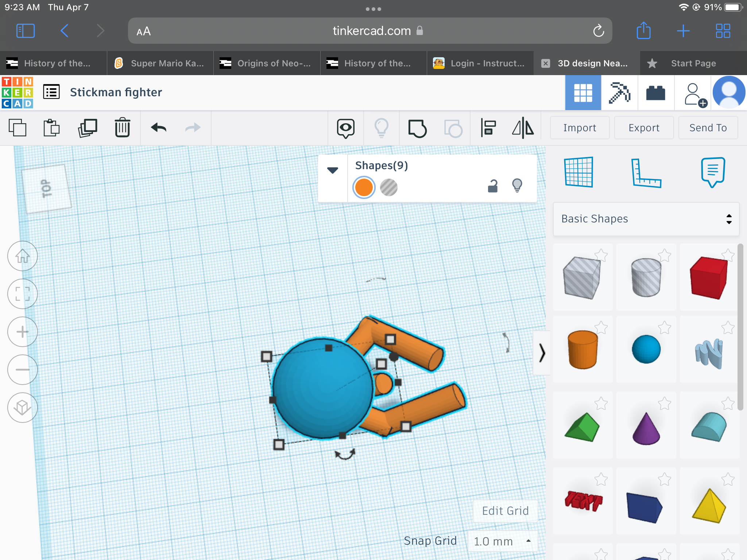Click the Edit Grid button
This screenshot has width=747, height=560.
[x=505, y=511]
